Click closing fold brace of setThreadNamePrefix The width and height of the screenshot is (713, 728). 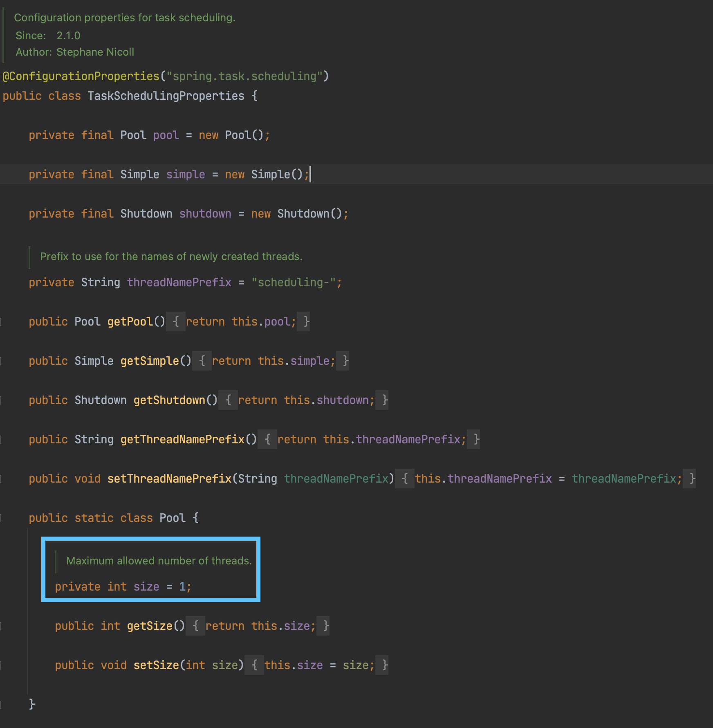tap(689, 479)
